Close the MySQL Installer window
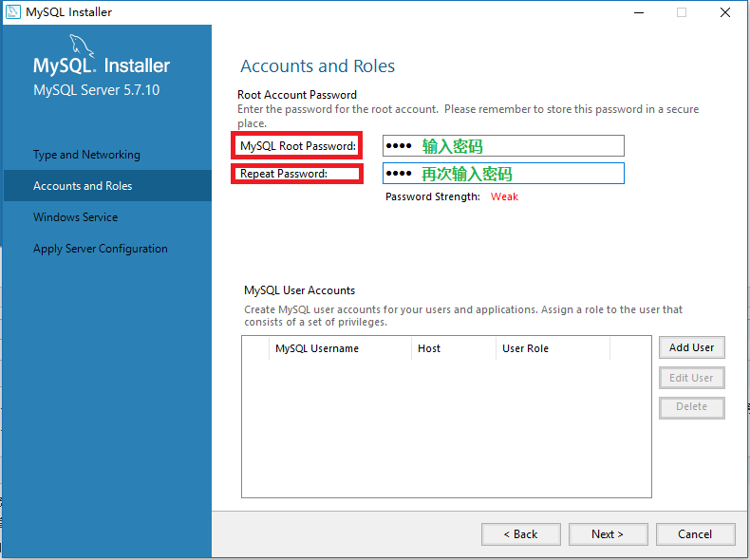 tap(725, 12)
